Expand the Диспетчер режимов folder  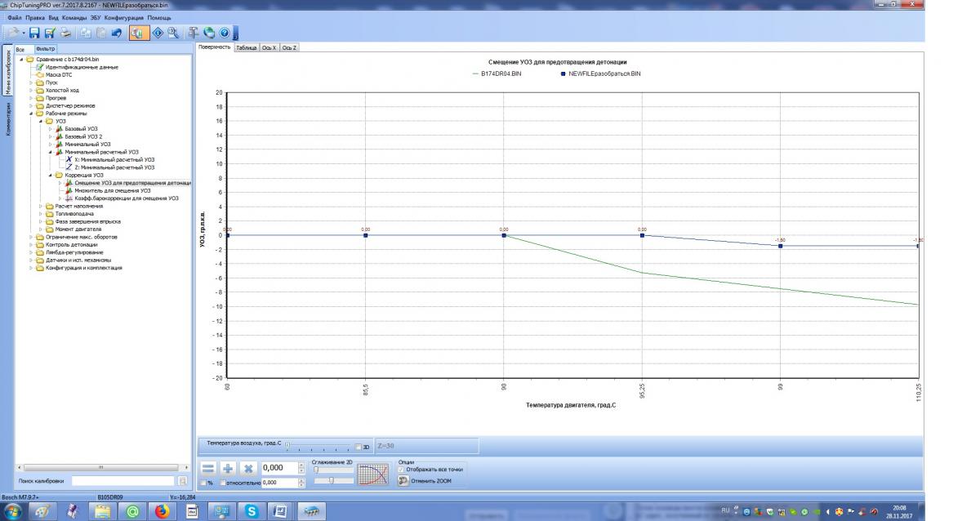(x=31, y=105)
